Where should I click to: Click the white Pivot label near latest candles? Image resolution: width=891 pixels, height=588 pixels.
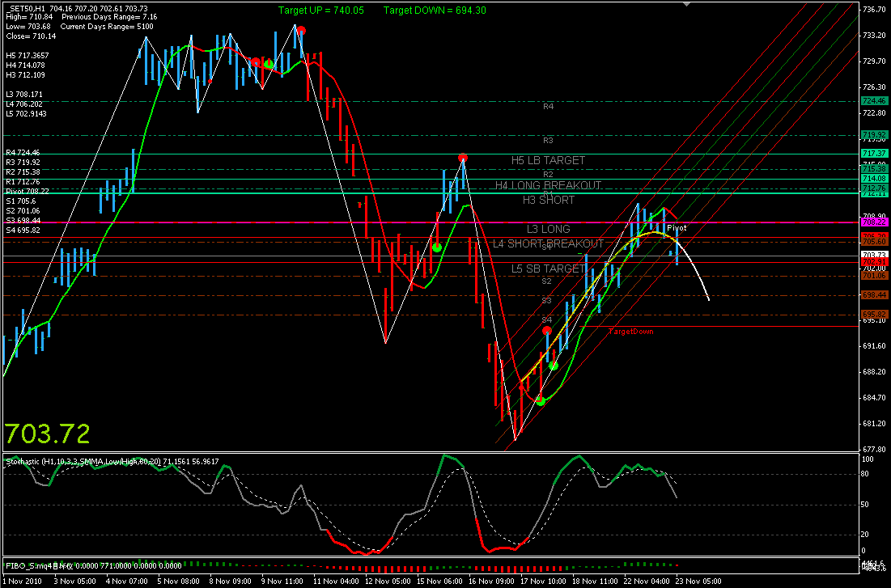click(677, 228)
